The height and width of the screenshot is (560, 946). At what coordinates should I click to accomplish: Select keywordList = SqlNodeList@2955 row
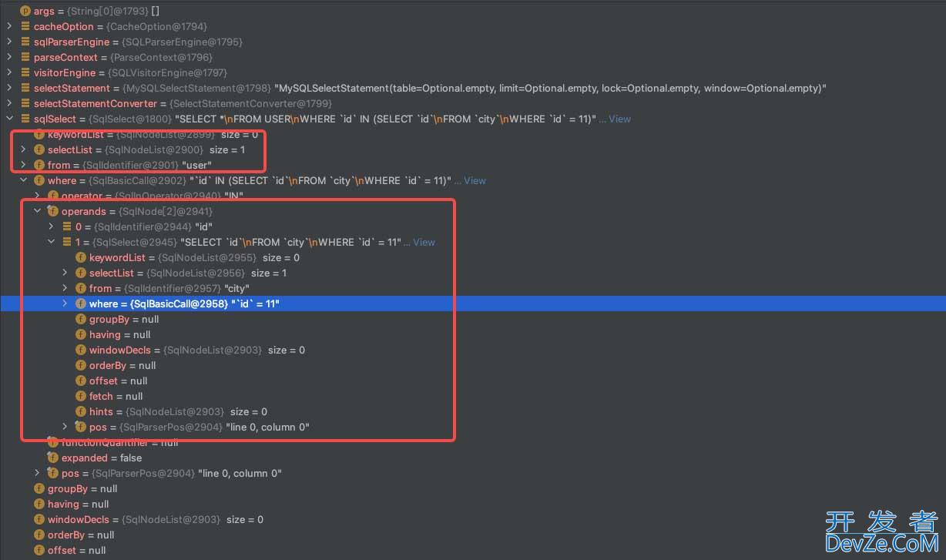[473, 258]
